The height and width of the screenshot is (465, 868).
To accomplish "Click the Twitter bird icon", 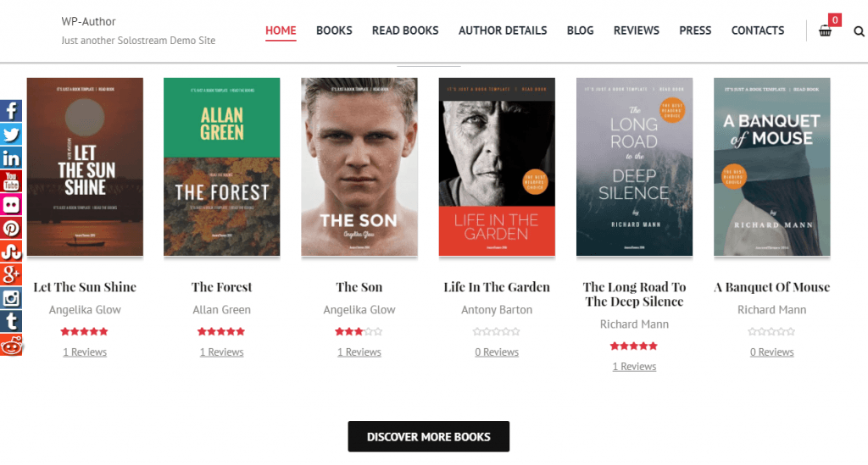I will click(10, 135).
